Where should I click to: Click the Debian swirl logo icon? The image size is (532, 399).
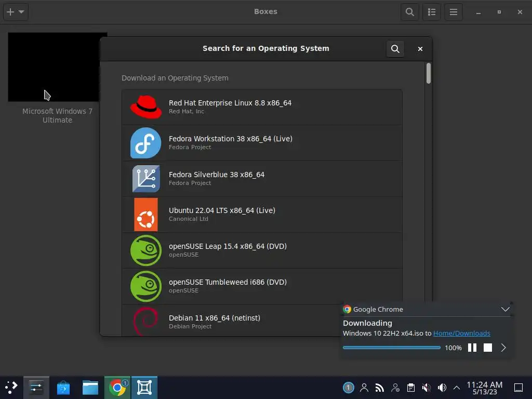click(146, 321)
